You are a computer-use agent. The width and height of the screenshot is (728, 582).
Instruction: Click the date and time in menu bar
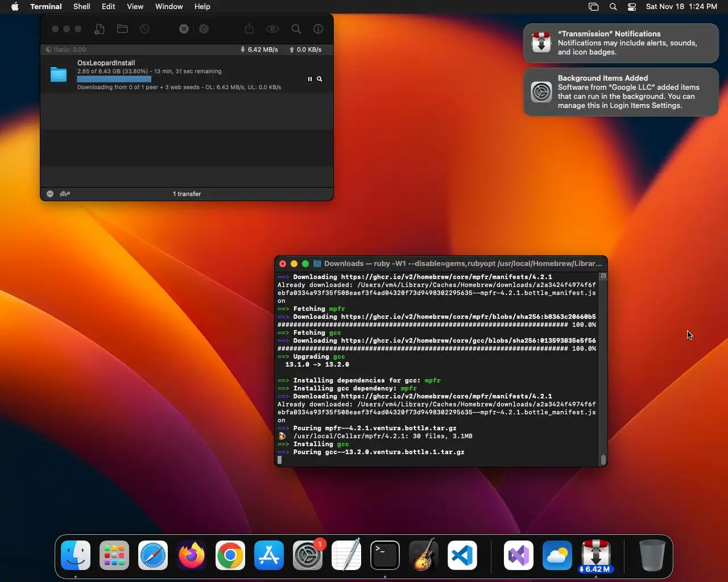tap(681, 7)
